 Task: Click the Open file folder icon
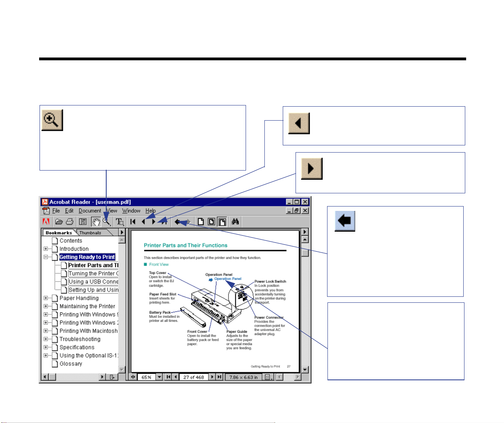point(59,222)
